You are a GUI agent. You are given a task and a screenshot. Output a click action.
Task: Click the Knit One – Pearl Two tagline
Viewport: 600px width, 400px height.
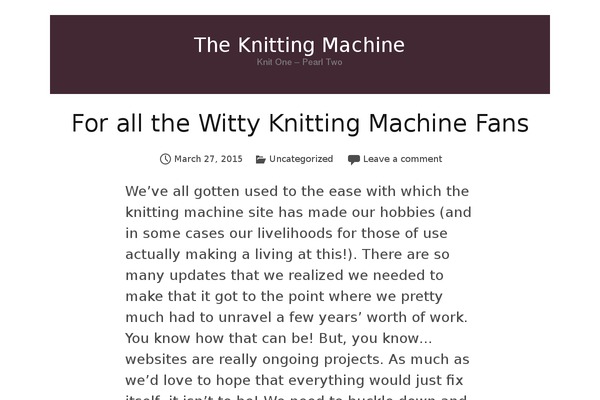pyautogui.click(x=299, y=62)
